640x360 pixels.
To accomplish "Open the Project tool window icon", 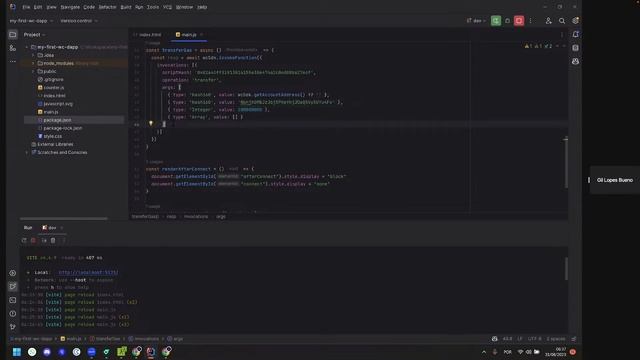I will click(x=13, y=35).
